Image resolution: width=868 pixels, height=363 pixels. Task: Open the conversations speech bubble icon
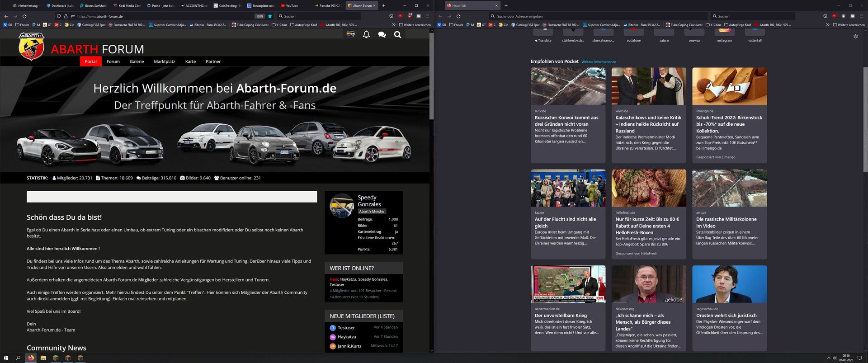pos(382,35)
